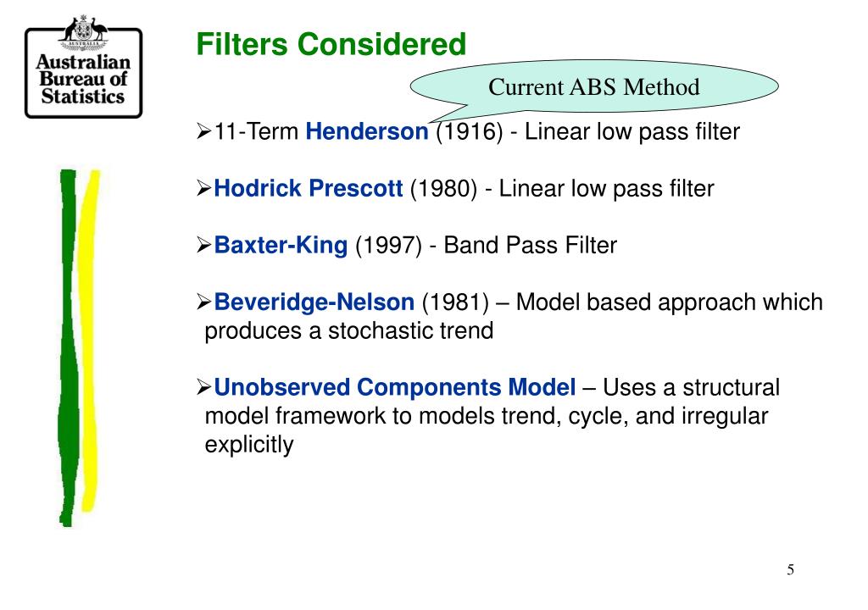Click the bold Hodrick Prescott text

pos(309,188)
